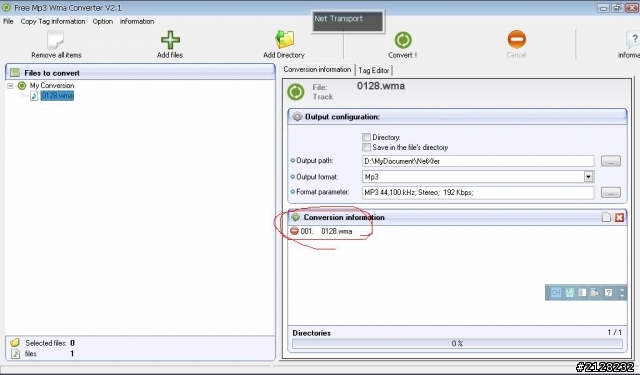640x375 pixels.
Task: Click the Format parameter field MP3 44,100 kHz
Action: pyautogui.click(x=478, y=192)
